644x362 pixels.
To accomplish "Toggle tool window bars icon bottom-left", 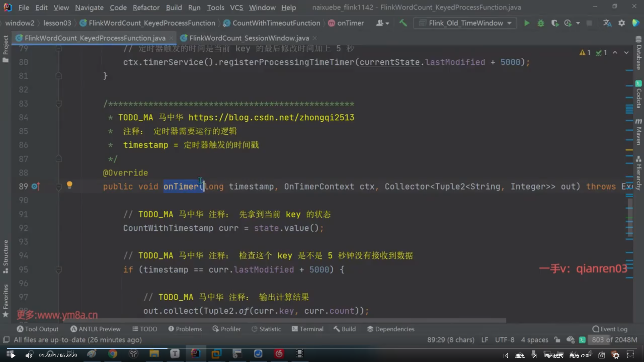I will [6, 340].
